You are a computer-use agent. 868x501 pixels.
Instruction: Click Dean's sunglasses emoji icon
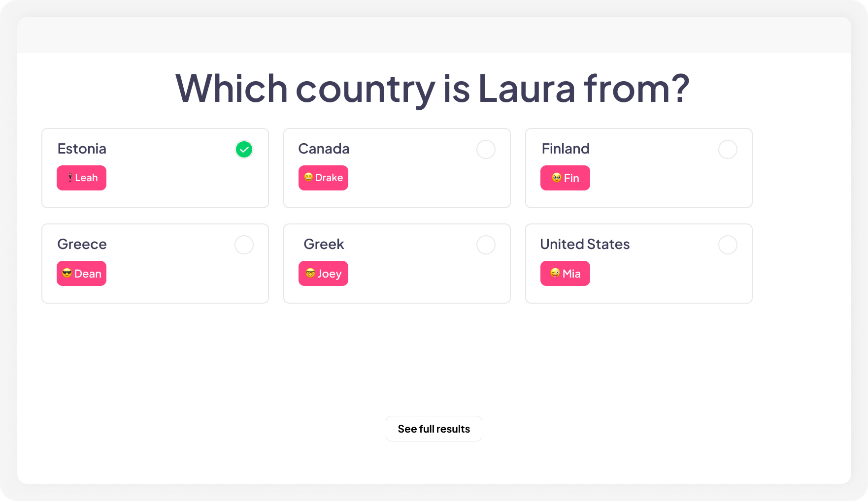tap(66, 273)
